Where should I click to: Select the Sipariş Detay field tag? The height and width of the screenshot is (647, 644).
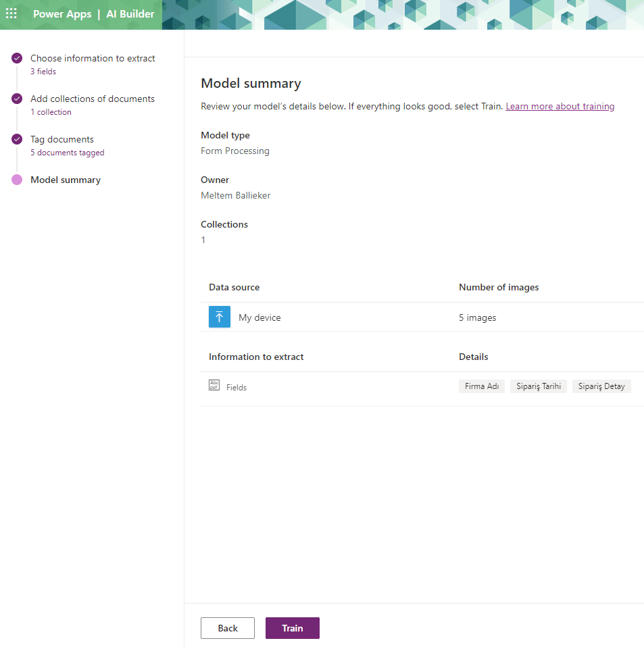[x=601, y=386]
